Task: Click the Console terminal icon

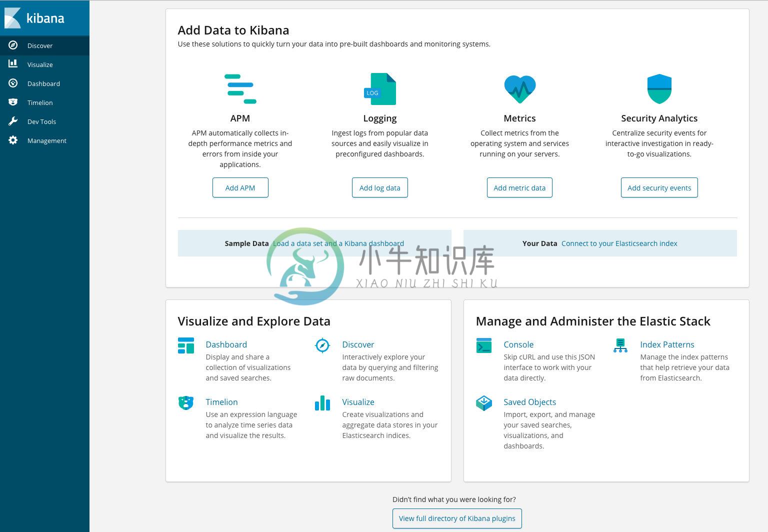Action: (x=484, y=345)
